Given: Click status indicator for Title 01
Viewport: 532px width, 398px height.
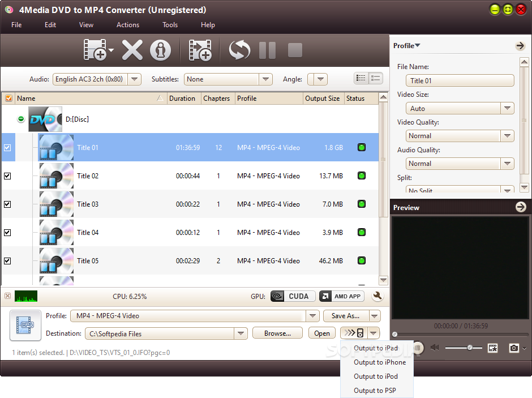Looking at the screenshot, I should pos(361,147).
